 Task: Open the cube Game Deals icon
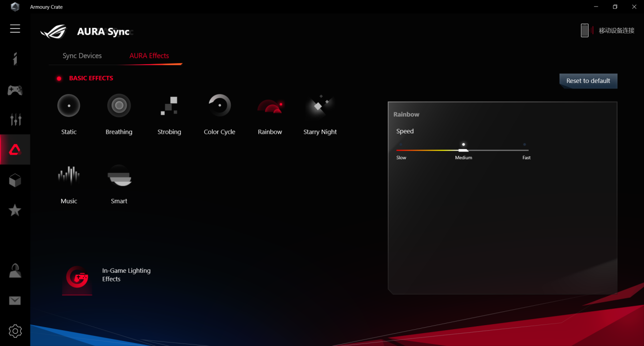click(x=15, y=180)
